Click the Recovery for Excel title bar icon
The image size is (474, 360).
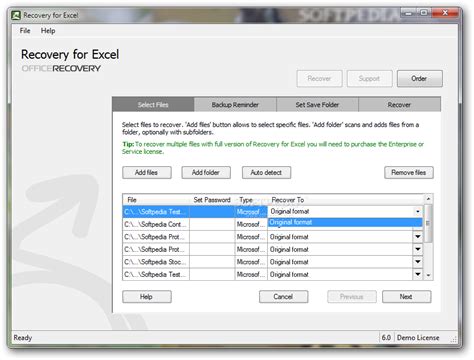(x=16, y=15)
